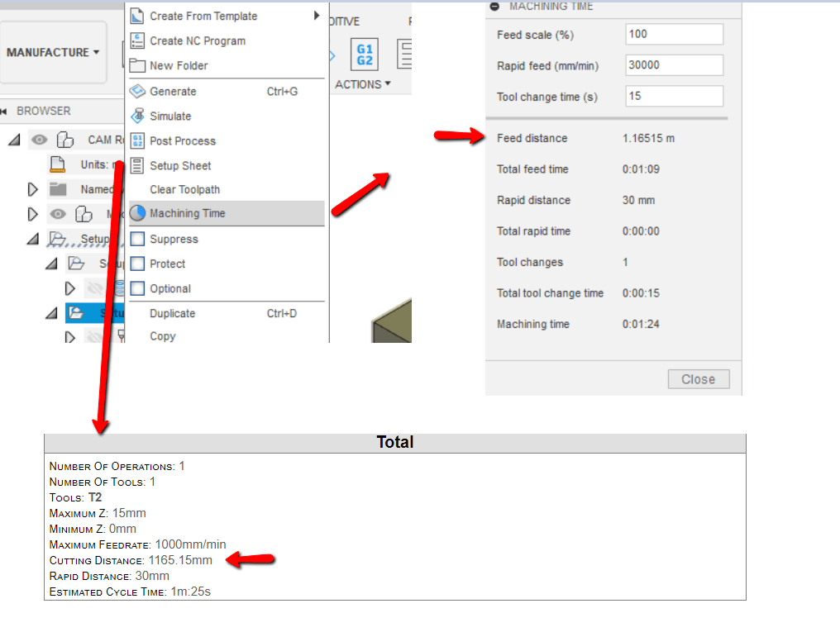
Task: Choose Duplicate from the context menu
Action: pyautogui.click(x=172, y=313)
